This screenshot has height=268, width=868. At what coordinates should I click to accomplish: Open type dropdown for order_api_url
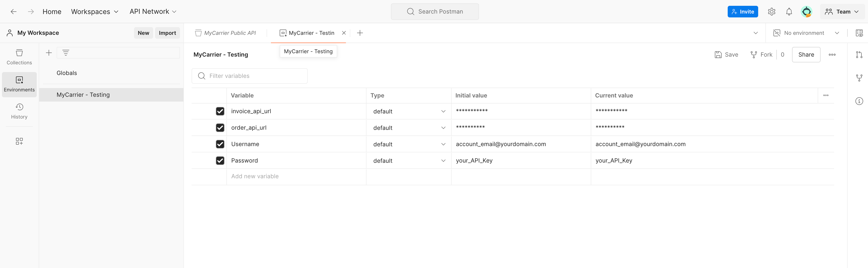pos(409,128)
